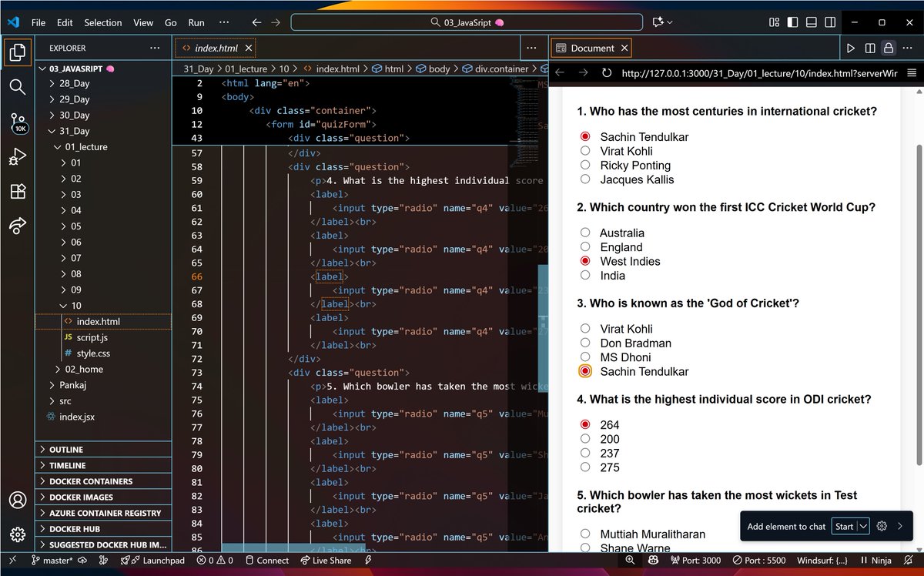Select Ricky Ponting radio button
The image size is (924, 576).
[585, 165]
